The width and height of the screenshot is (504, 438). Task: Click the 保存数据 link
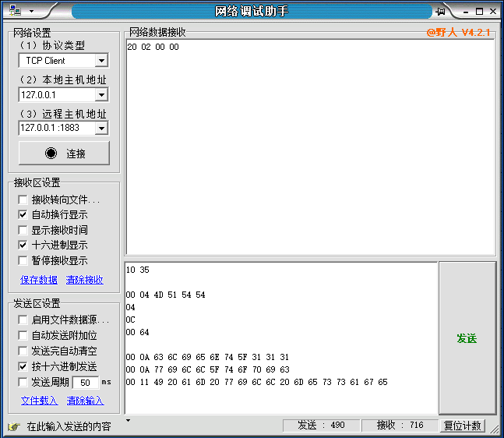(39, 280)
